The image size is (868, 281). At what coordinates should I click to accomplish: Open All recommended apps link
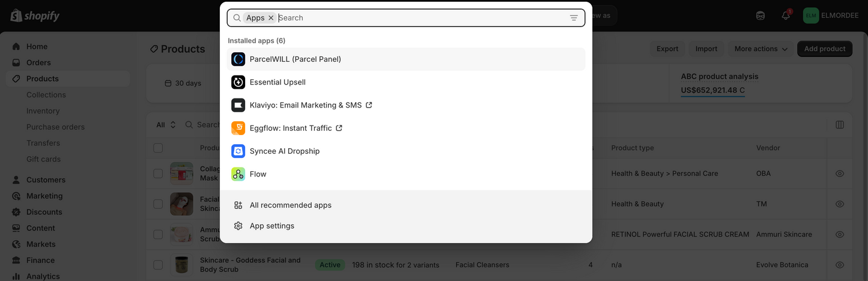pyautogui.click(x=291, y=205)
